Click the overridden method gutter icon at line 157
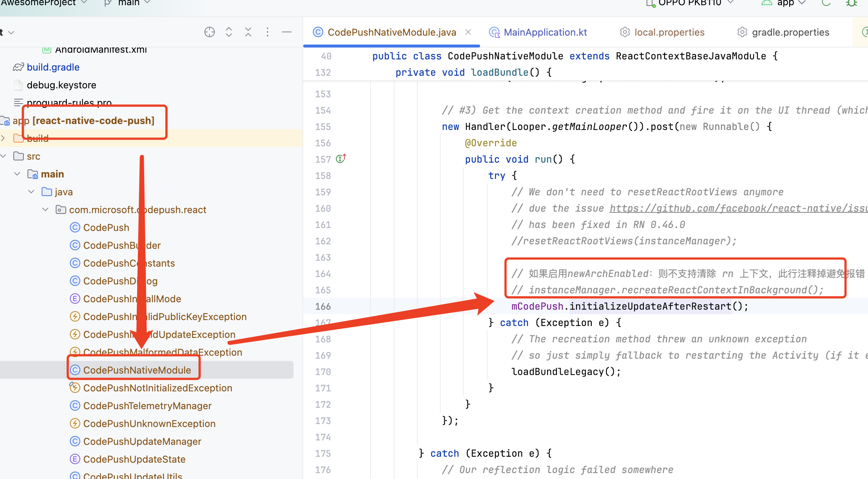This screenshot has height=479, width=868. (x=341, y=159)
